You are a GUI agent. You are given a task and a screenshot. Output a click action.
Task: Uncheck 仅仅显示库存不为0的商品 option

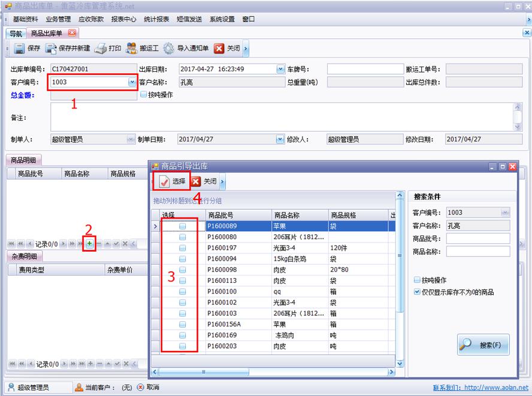click(417, 292)
